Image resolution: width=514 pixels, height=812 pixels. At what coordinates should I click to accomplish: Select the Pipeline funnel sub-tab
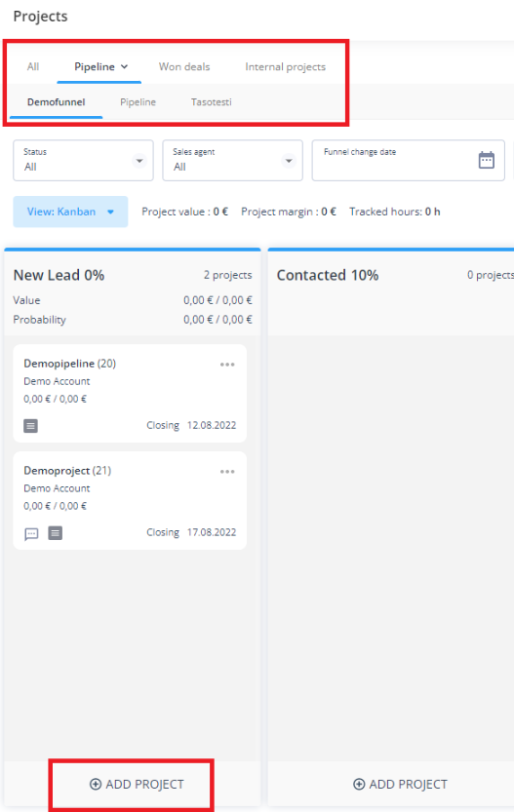[x=138, y=102]
